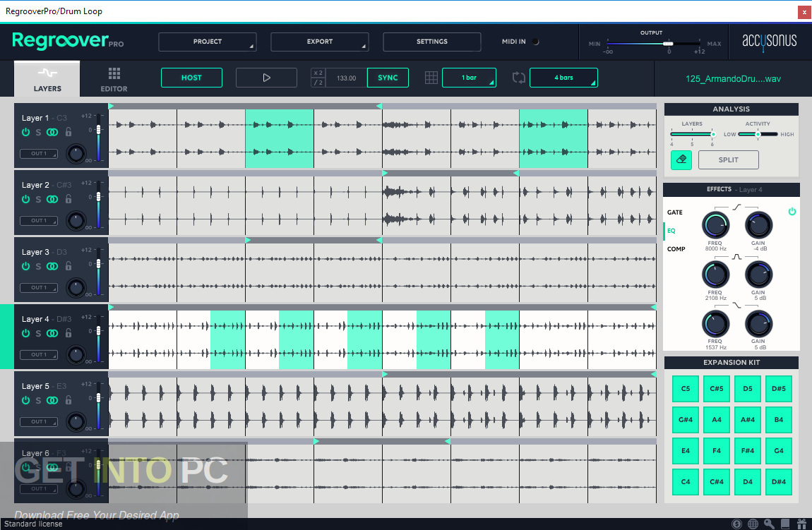This screenshot has height=530, width=812.
Task: Open OUT 1 dropdown for Layer 4
Action: (39, 354)
